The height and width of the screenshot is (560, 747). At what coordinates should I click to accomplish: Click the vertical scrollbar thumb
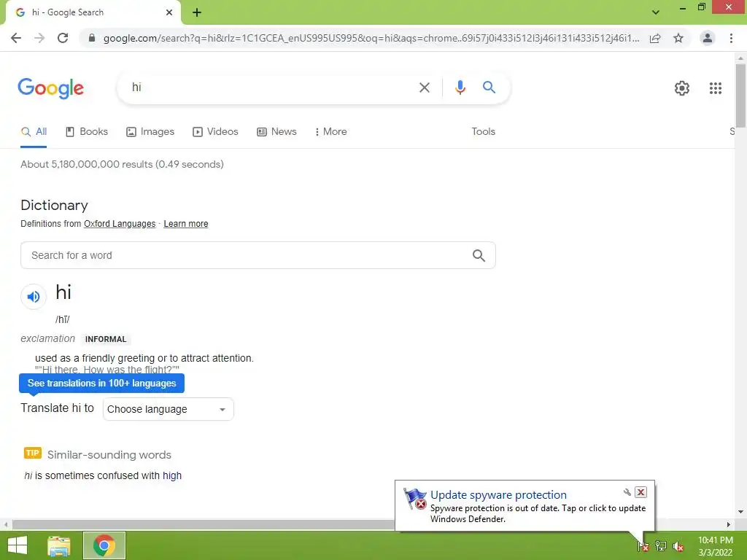[740, 96]
